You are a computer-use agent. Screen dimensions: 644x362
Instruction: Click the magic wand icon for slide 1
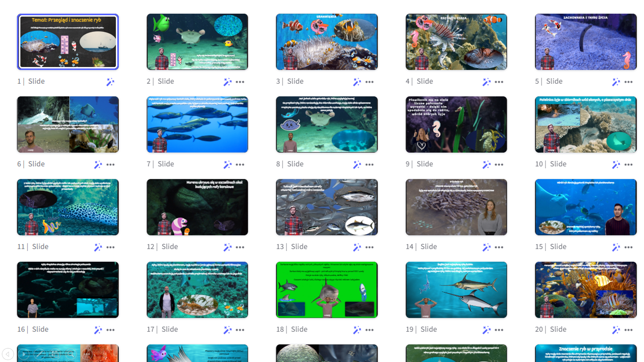pyautogui.click(x=110, y=82)
